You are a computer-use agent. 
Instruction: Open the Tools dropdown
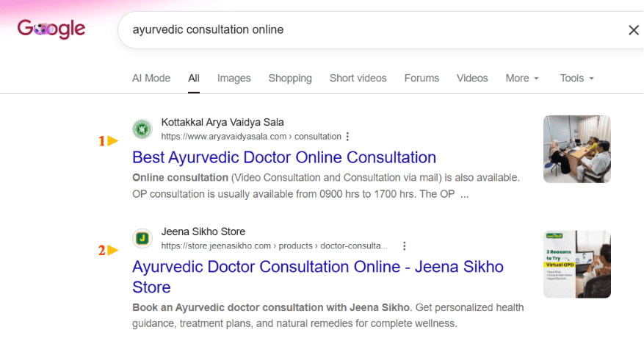577,78
